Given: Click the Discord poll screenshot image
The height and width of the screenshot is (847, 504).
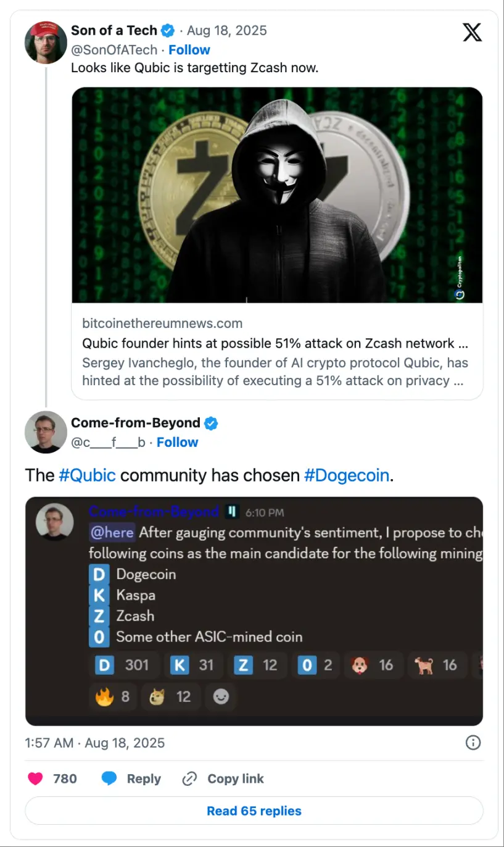Looking at the screenshot, I should 254,611.
